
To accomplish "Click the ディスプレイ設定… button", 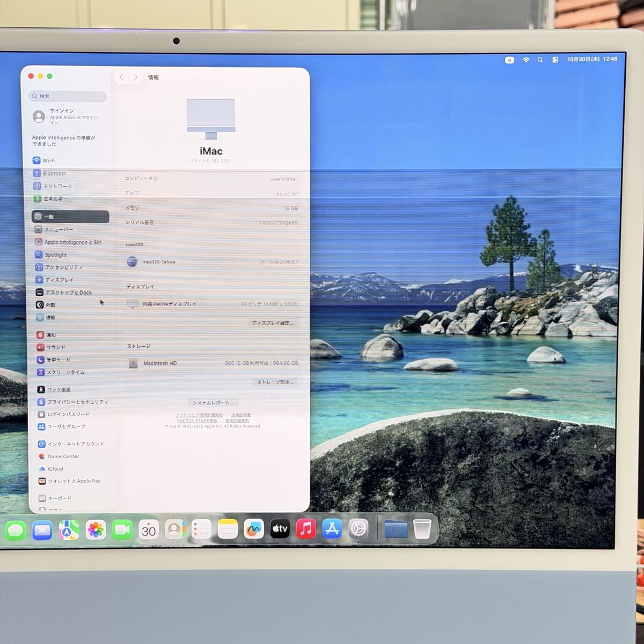I will pos(273,323).
